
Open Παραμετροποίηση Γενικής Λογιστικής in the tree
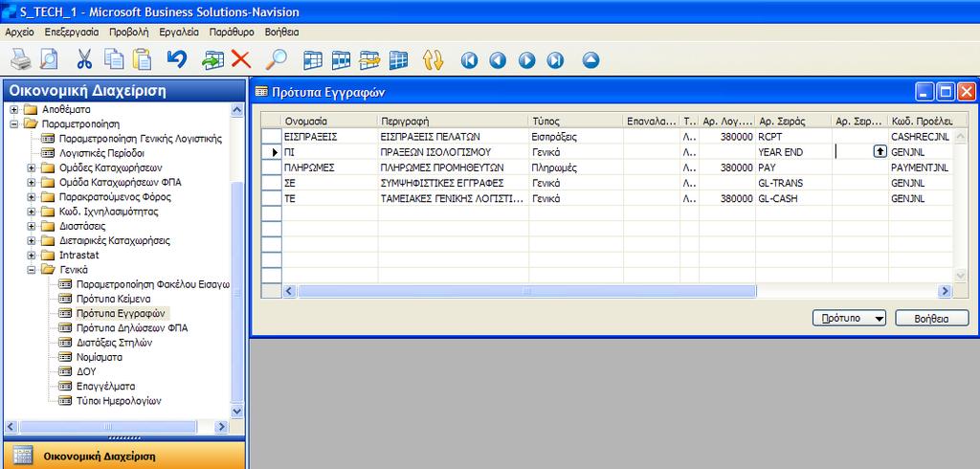pos(140,139)
